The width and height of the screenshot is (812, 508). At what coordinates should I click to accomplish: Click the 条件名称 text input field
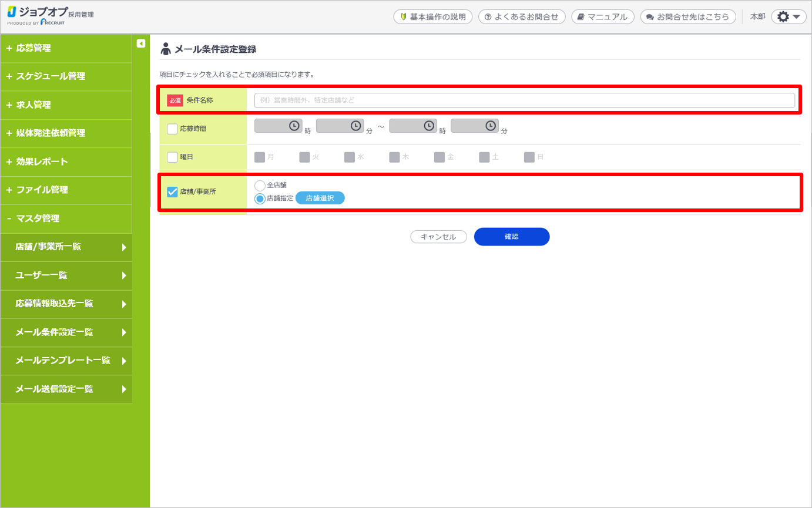pyautogui.click(x=524, y=100)
